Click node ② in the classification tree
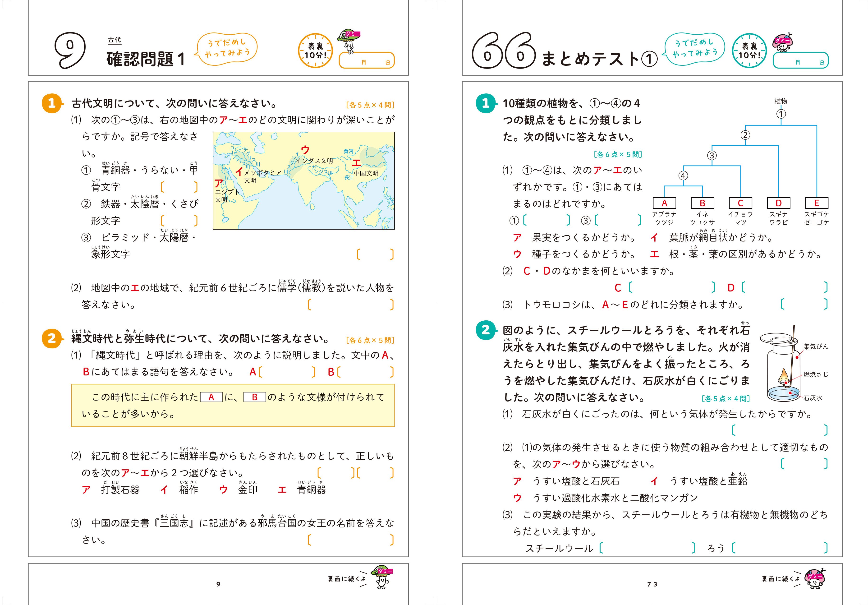 (x=745, y=135)
